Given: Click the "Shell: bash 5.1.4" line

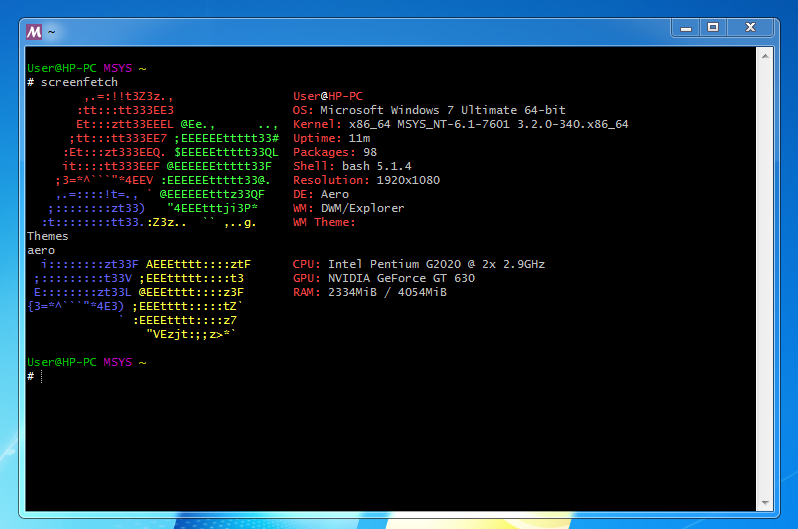Looking at the screenshot, I should coord(352,166).
